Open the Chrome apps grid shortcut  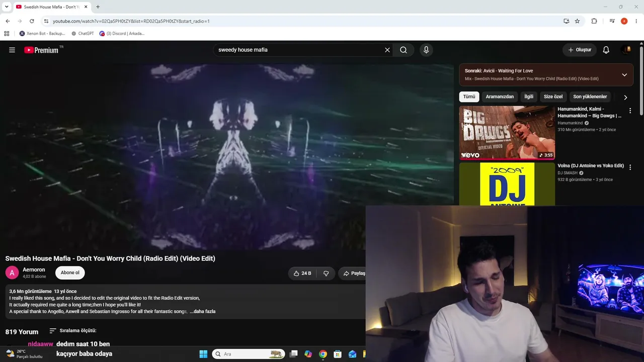(x=7, y=34)
